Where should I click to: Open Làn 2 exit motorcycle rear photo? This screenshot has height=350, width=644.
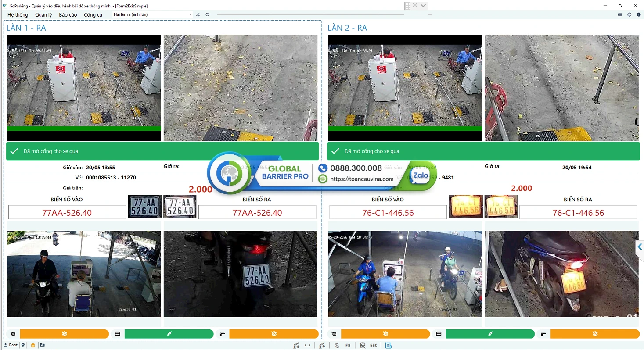pos(561,274)
